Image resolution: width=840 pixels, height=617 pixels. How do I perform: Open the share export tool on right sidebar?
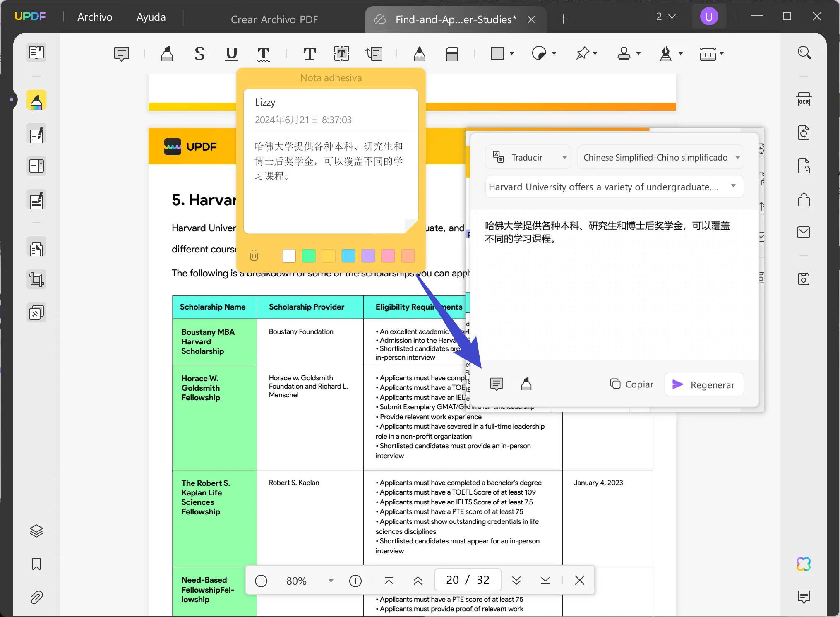coord(804,199)
